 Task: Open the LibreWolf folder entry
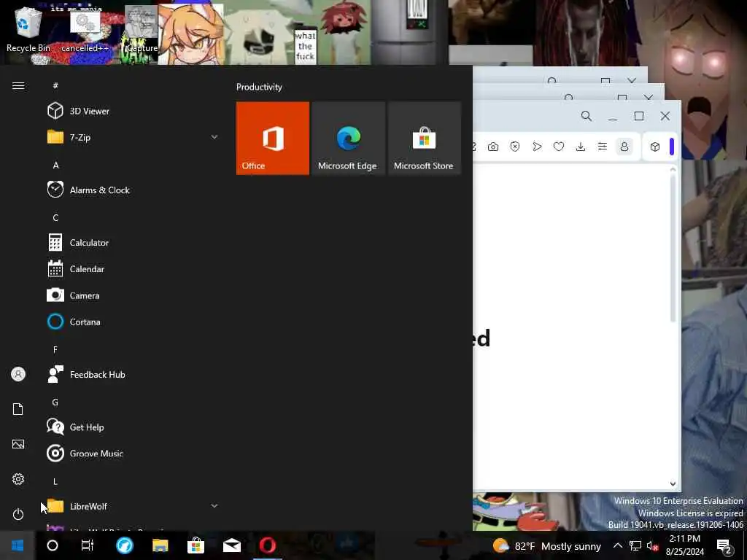(x=133, y=506)
